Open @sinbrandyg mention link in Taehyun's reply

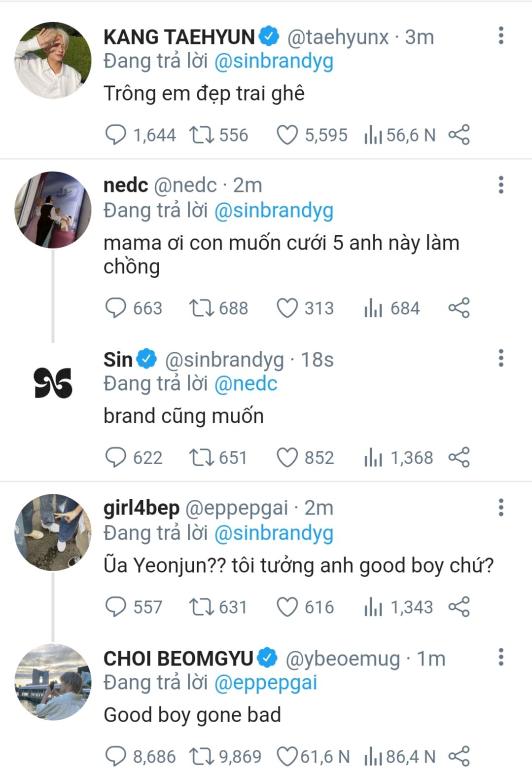[274, 62]
